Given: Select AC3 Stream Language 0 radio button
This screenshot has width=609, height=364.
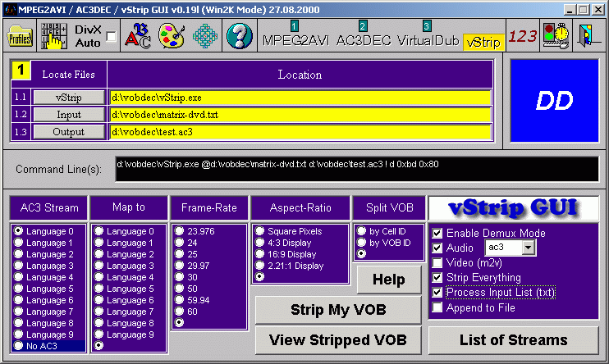Looking at the screenshot, I should click(18, 231).
